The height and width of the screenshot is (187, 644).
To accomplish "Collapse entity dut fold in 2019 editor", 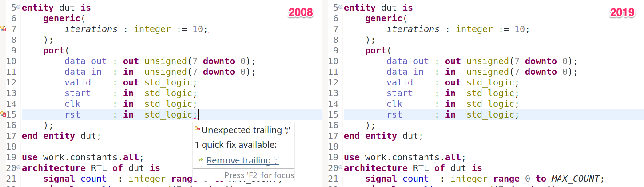I will [x=341, y=8].
